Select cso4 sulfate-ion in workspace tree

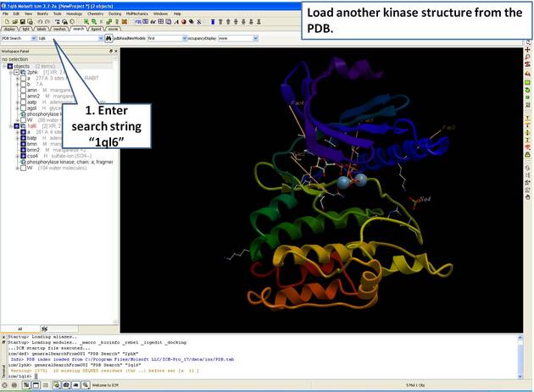click(x=32, y=155)
